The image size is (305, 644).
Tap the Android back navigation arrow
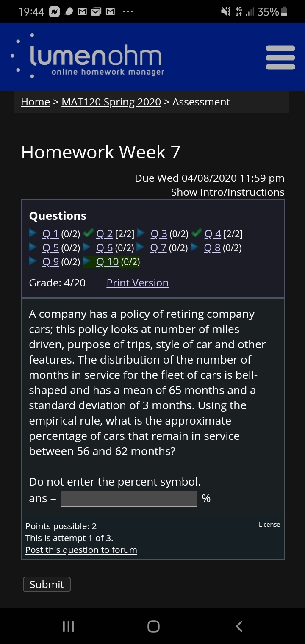point(239,626)
